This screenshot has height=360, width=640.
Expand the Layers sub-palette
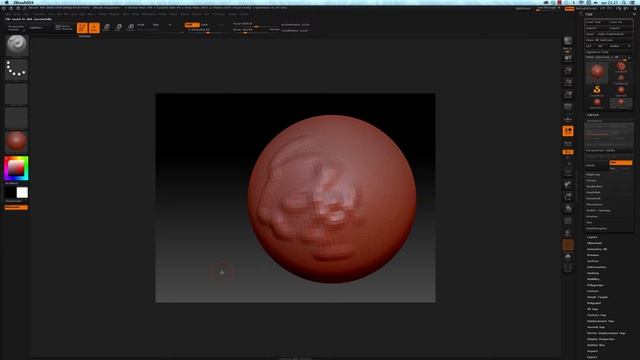coord(592,237)
